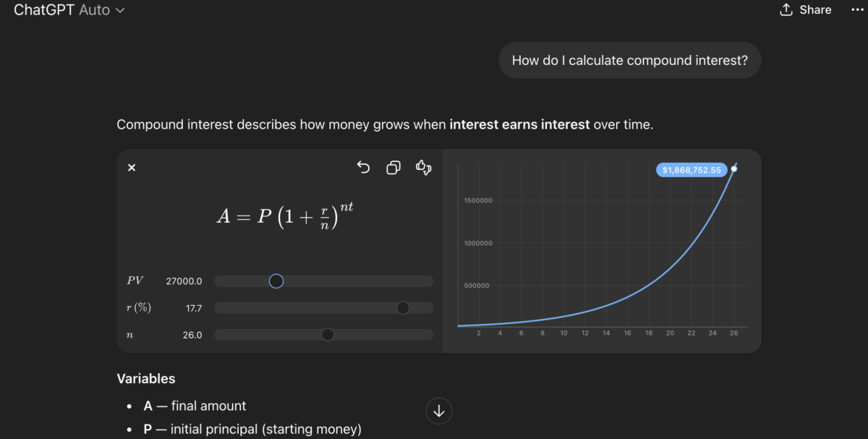Click the rate value field showing 17.7

tap(193, 308)
